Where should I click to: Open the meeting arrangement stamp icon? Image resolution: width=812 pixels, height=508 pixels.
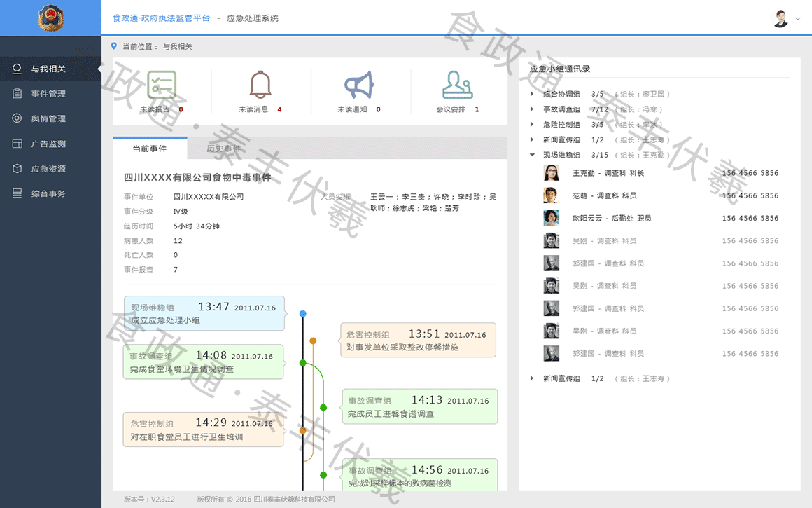coord(458,85)
